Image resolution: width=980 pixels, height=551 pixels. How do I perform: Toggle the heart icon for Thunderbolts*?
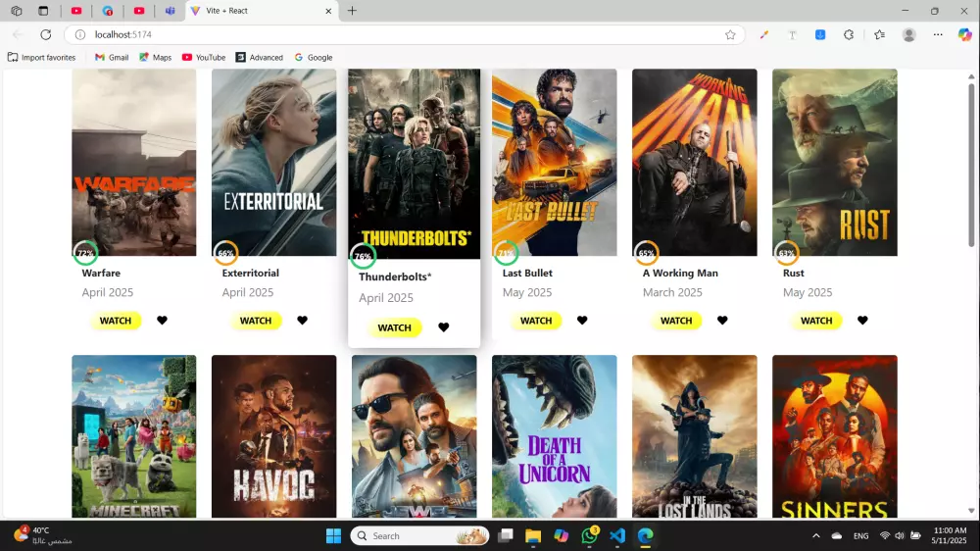(x=444, y=327)
